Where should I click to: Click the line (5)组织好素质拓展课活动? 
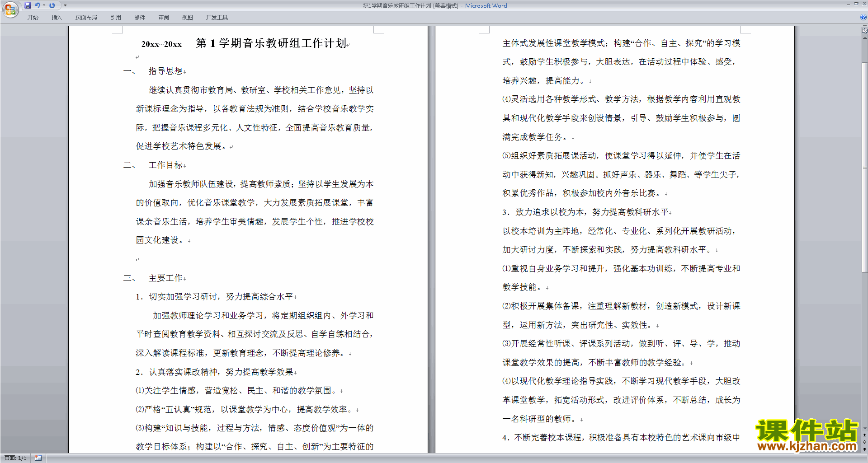coord(621,156)
